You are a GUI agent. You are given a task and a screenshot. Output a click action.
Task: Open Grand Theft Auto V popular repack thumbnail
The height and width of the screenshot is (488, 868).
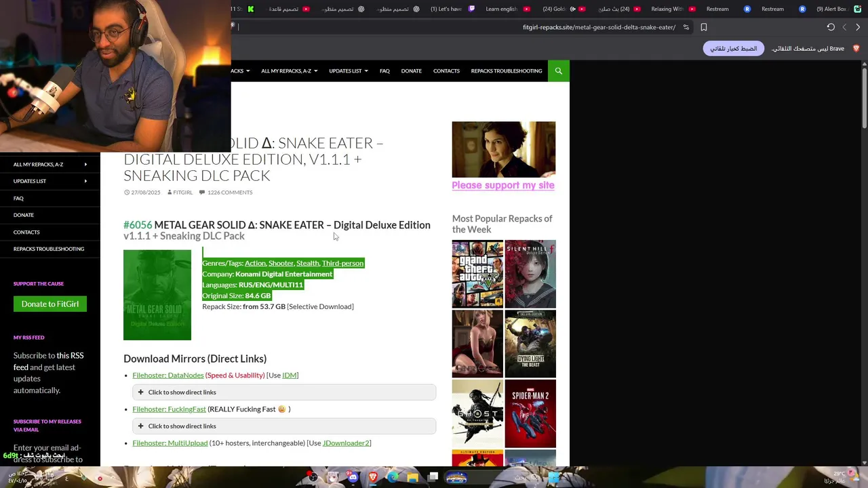click(478, 274)
